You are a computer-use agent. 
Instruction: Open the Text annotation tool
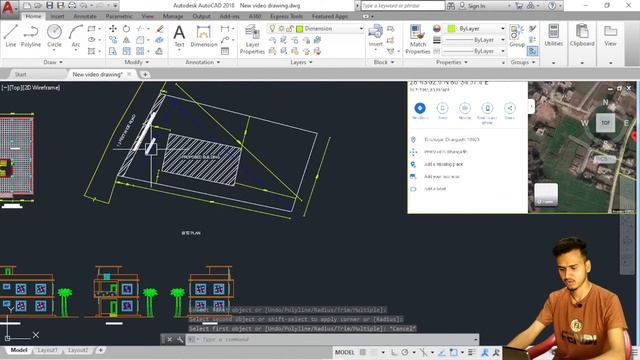pyautogui.click(x=179, y=36)
